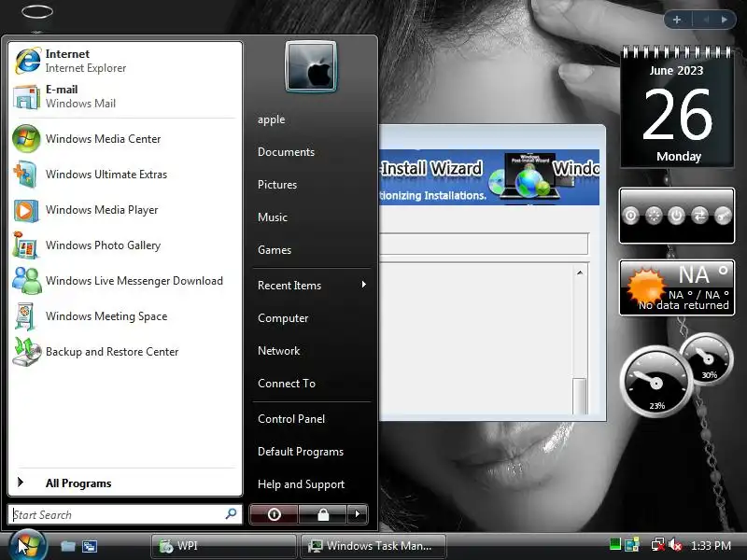Open Music folder link
Screen dimensions: 747x560
point(273,217)
